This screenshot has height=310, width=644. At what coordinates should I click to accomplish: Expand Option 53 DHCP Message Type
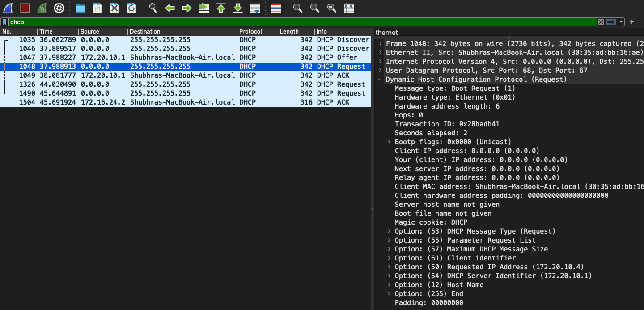click(389, 231)
